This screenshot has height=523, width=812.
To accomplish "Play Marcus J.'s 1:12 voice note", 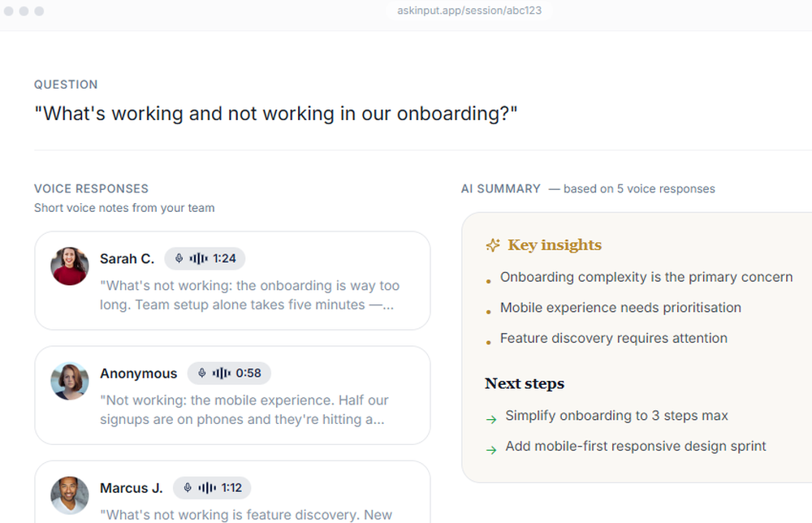I will click(x=212, y=488).
